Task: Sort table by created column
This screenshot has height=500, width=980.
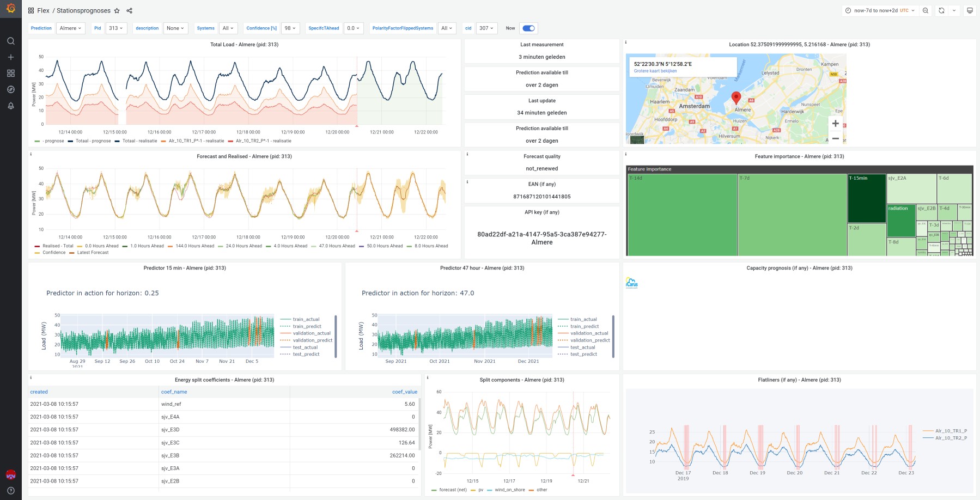Action: point(39,392)
